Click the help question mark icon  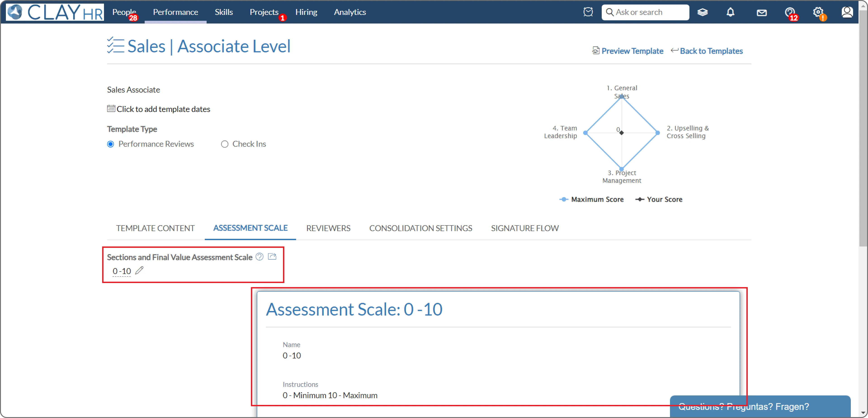pyautogui.click(x=790, y=12)
